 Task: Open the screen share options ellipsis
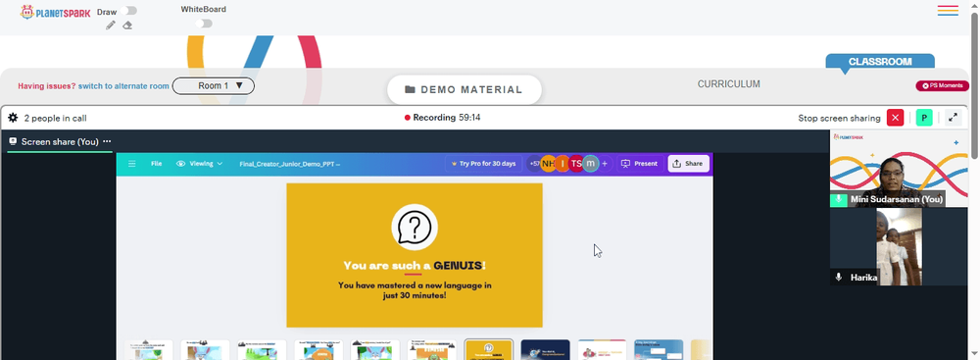click(107, 141)
